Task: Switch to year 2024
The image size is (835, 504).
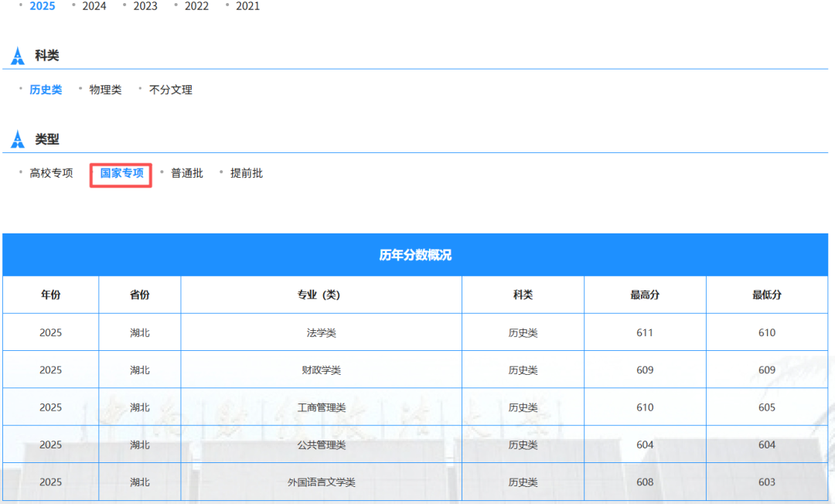Action: [x=94, y=6]
